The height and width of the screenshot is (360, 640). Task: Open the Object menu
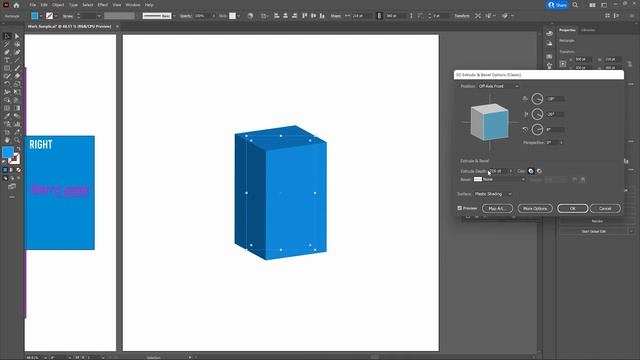pos(58,5)
